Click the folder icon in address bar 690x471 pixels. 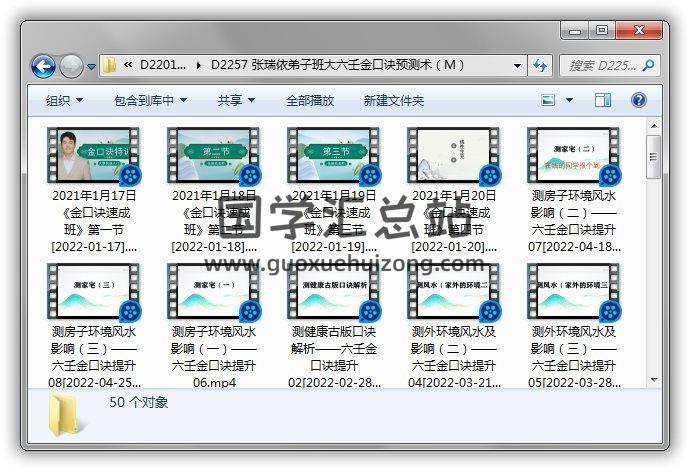[x=108, y=66]
